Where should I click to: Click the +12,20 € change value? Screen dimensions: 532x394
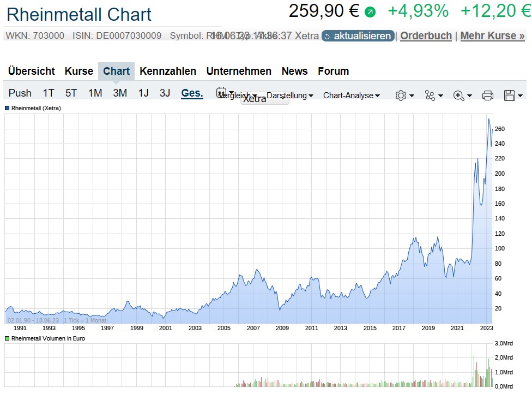(495, 11)
